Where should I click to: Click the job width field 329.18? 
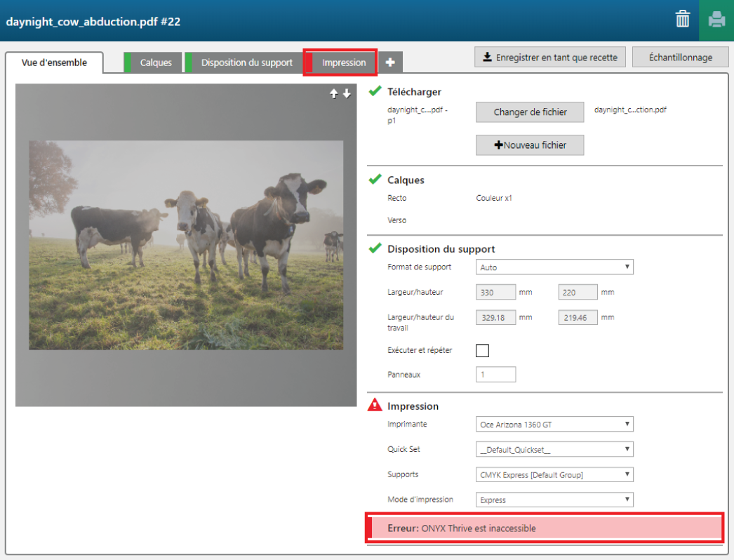point(495,317)
